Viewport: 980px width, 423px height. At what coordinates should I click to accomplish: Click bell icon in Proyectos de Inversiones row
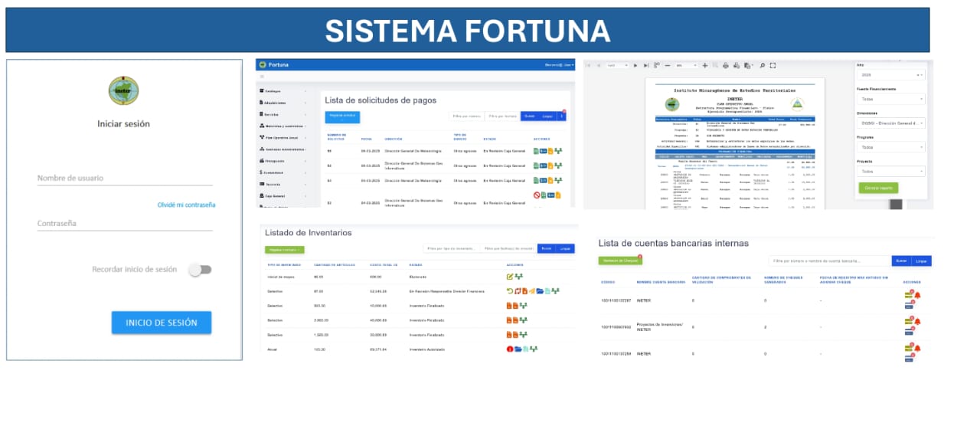(917, 322)
